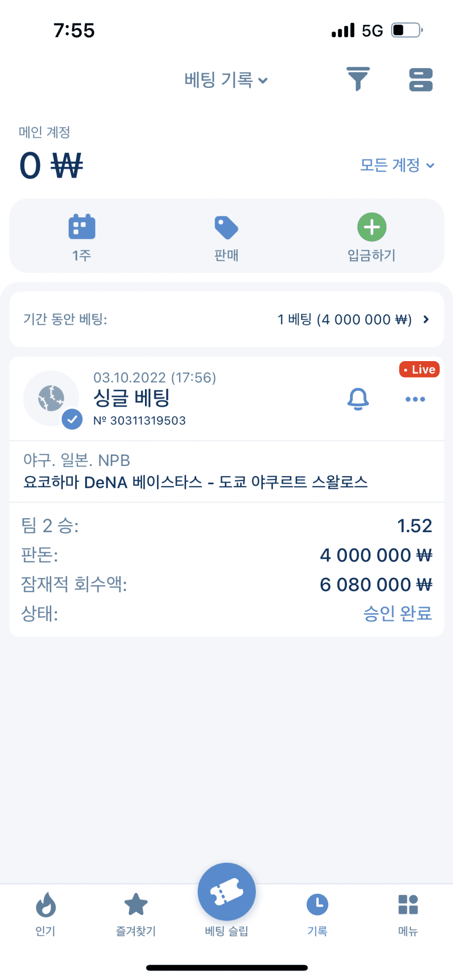
Task: Expand the 기간 동안 베팅 summary arrow
Action: 426,319
